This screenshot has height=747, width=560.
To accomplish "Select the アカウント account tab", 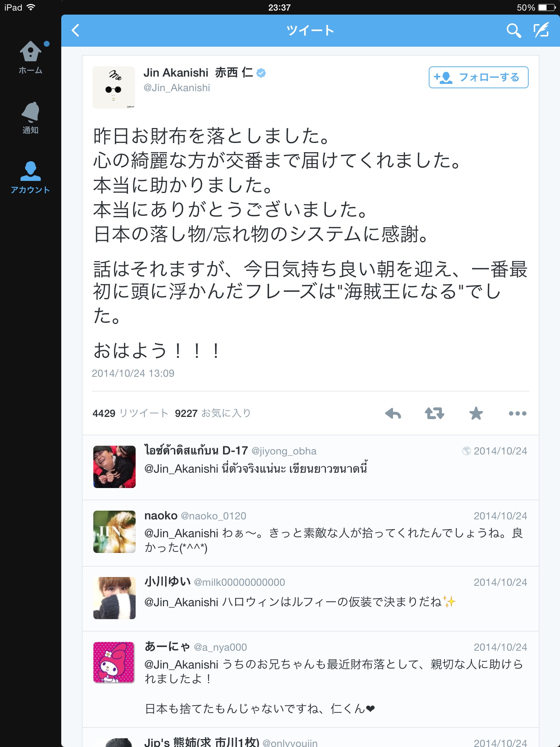I will coord(31,177).
